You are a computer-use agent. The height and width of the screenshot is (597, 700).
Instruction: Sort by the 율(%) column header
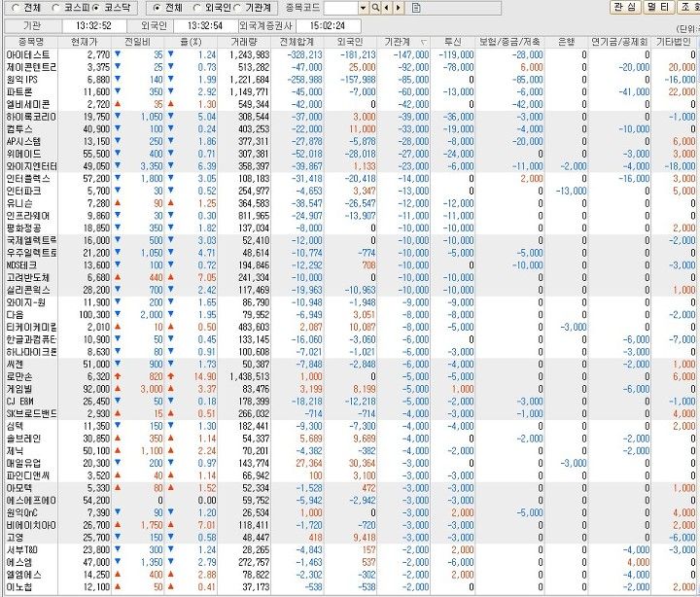pos(191,42)
